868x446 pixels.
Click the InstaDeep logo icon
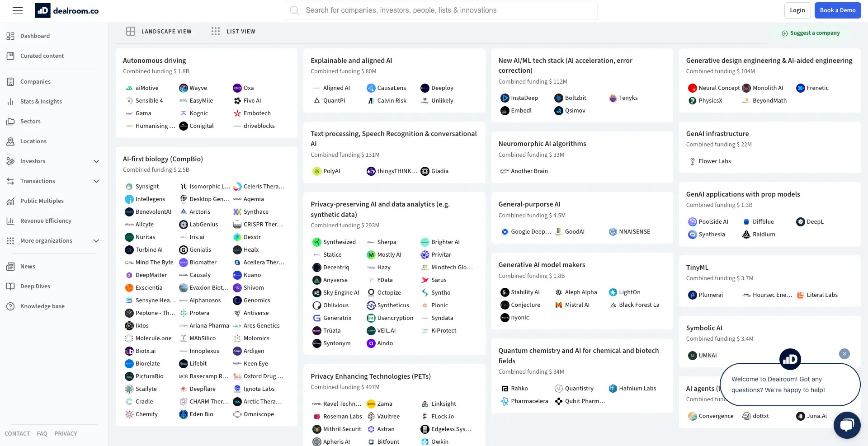[x=505, y=98]
